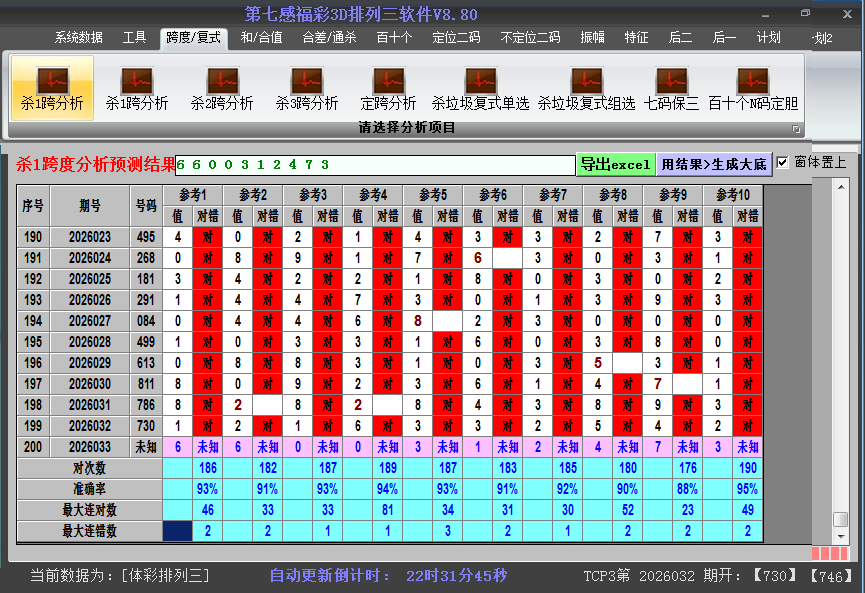
Task: Click the 参考1 column header
Action: click(192, 194)
